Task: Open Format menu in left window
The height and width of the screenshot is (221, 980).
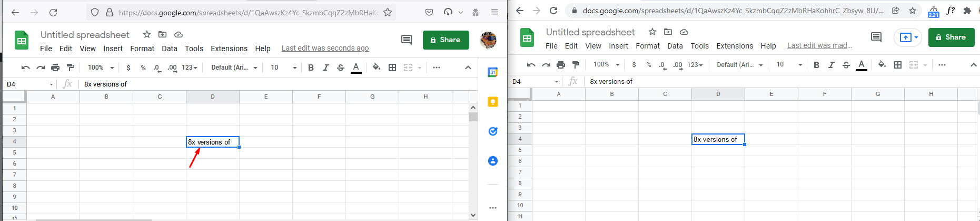Action: pos(142,49)
